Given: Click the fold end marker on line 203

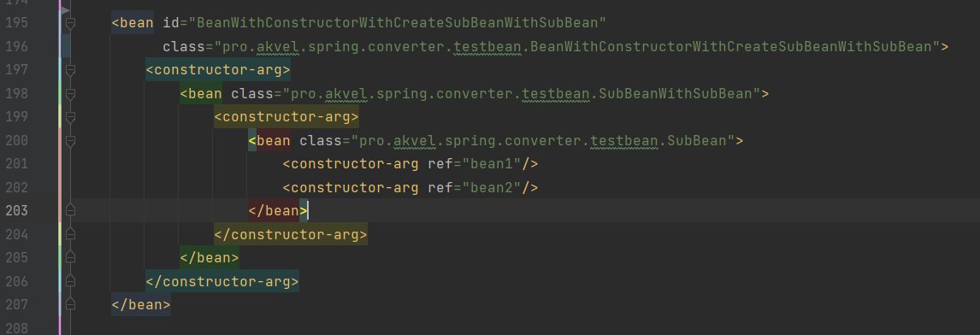Looking at the screenshot, I should pos(70,210).
